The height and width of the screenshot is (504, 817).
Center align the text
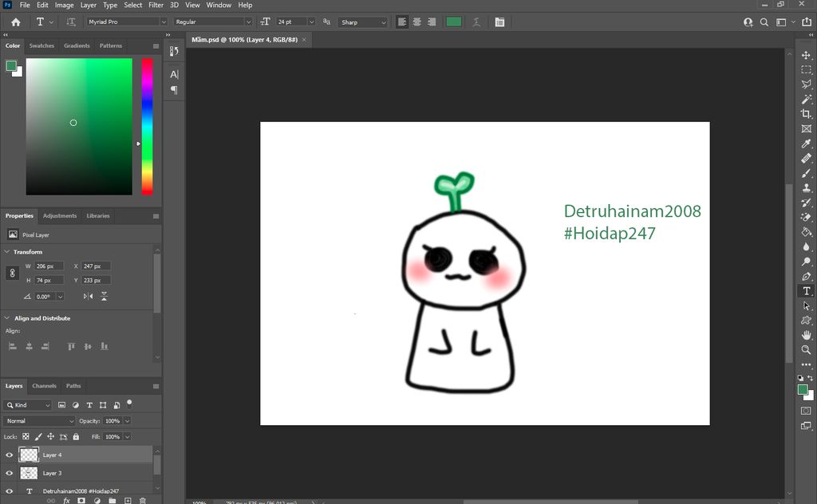(x=416, y=22)
